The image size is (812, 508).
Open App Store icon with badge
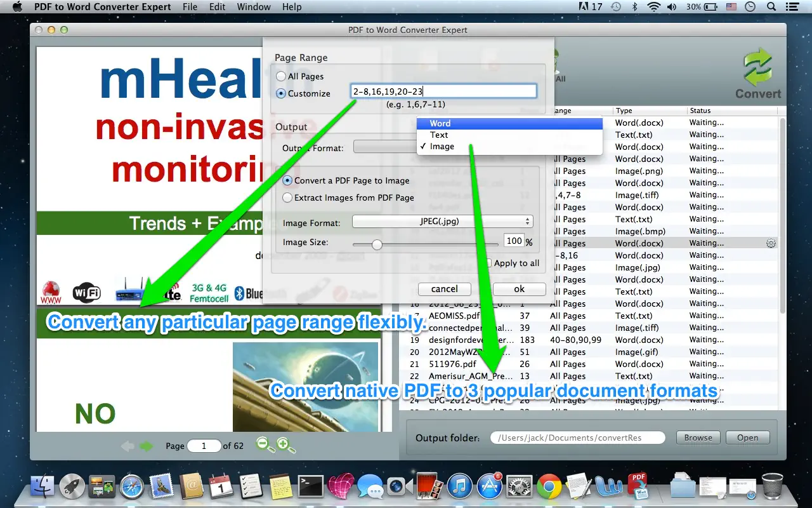tap(489, 487)
